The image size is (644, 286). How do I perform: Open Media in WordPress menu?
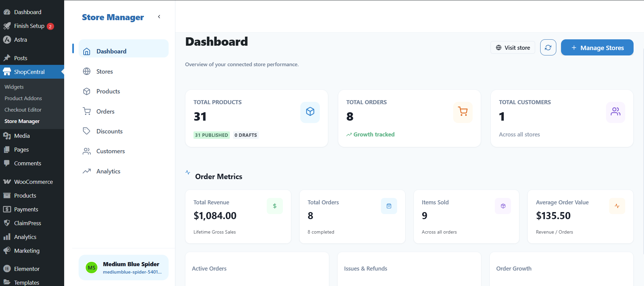click(32, 136)
